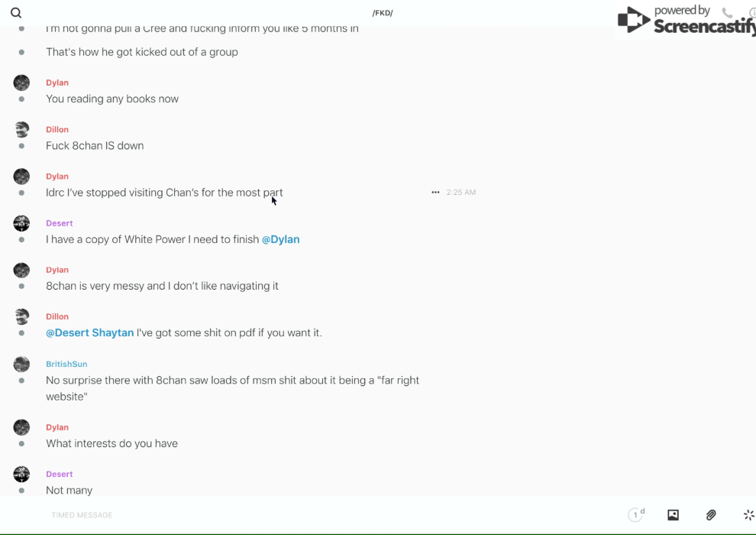Screen dimensions: 756x535
Task: Attach a file with paperclip icon
Action: click(x=711, y=515)
